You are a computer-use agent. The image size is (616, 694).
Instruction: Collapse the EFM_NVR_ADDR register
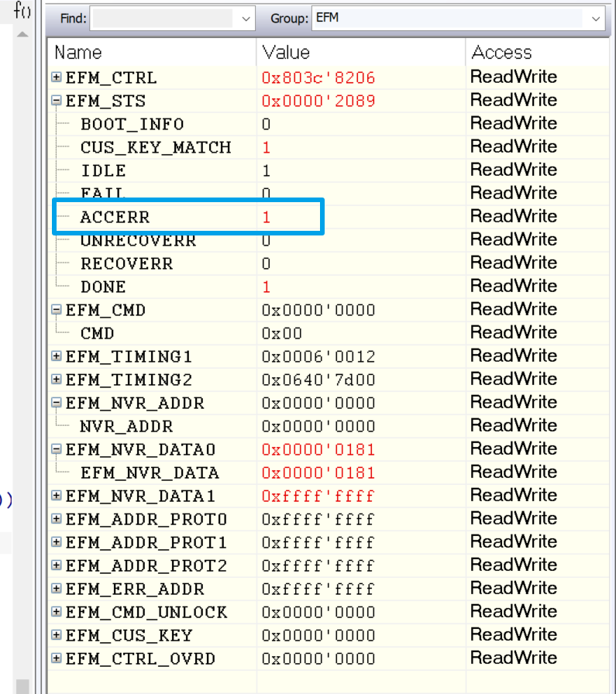(x=57, y=403)
